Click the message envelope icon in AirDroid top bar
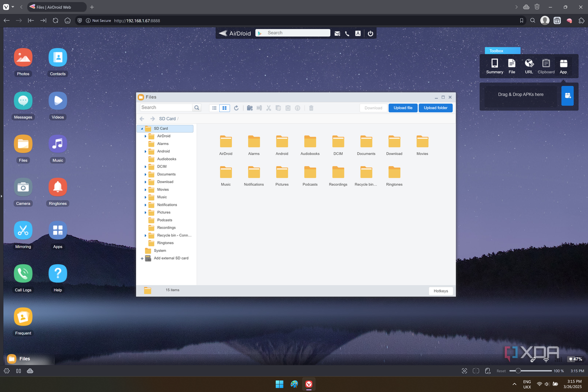This screenshot has width=588, height=392. [337, 33]
